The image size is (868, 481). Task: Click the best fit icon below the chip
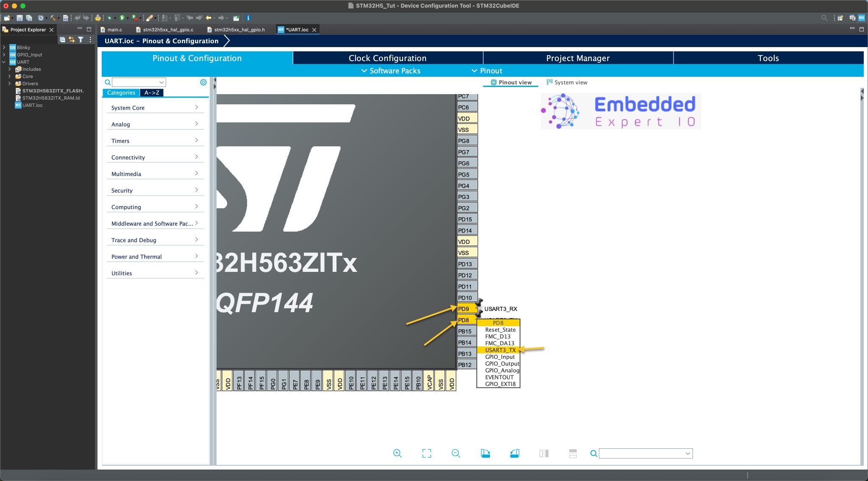coord(426,453)
